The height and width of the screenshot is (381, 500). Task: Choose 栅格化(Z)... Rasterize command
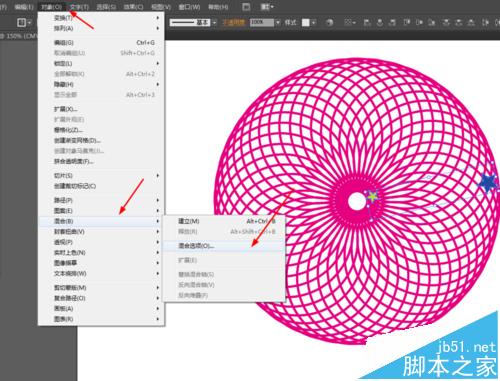click(x=101, y=130)
